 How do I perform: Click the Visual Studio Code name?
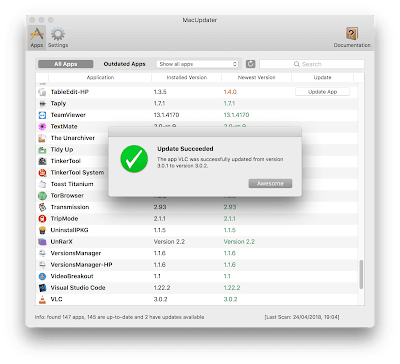78,288
